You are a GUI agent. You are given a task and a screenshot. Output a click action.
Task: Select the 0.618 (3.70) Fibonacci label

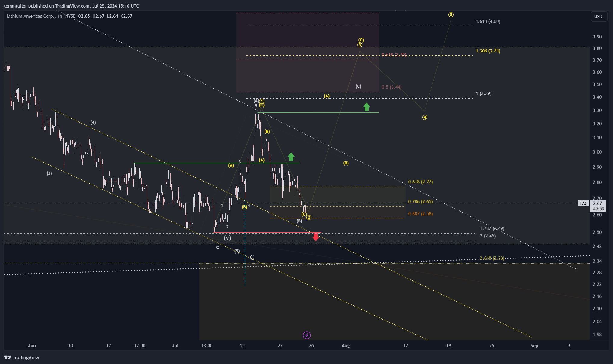(x=394, y=55)
